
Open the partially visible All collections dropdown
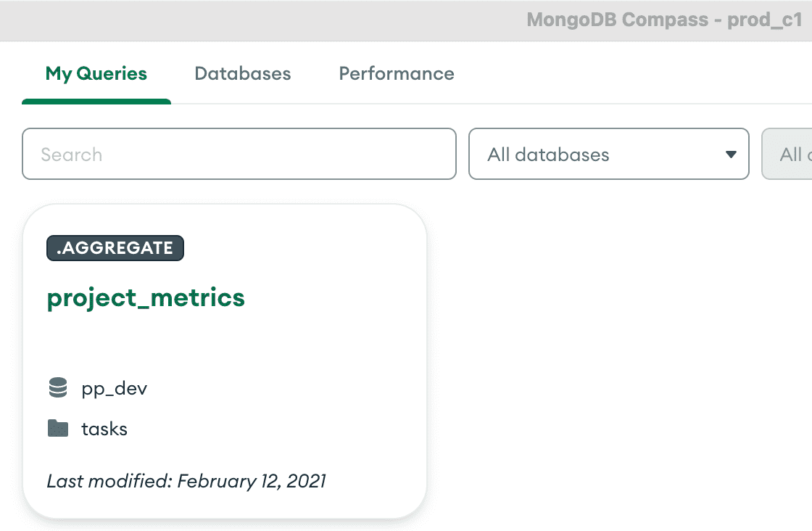(787, 154)
